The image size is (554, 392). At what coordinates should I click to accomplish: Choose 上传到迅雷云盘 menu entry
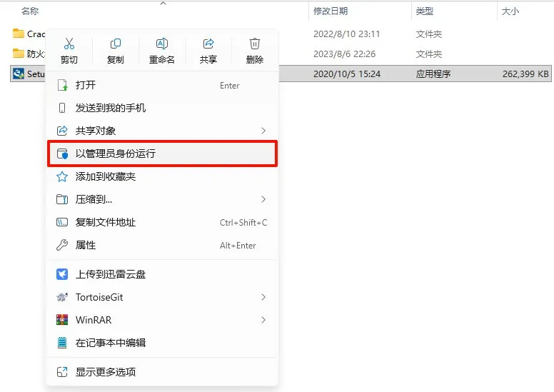pos(162,274)
